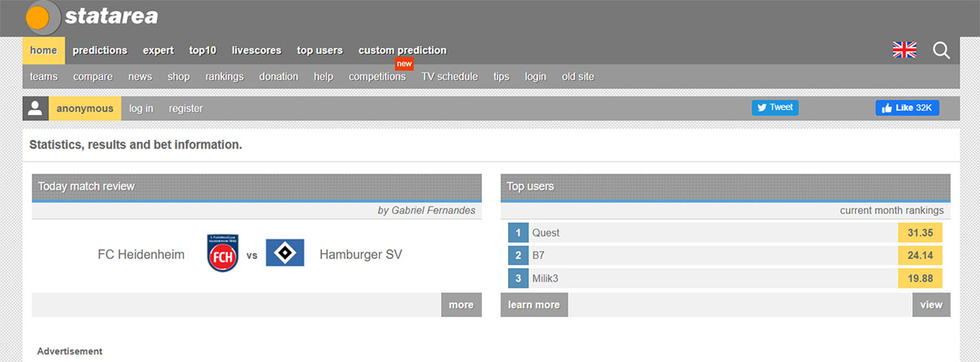980x362 pixels.
Task: Click the register link
Action: [x=185, y=109]
